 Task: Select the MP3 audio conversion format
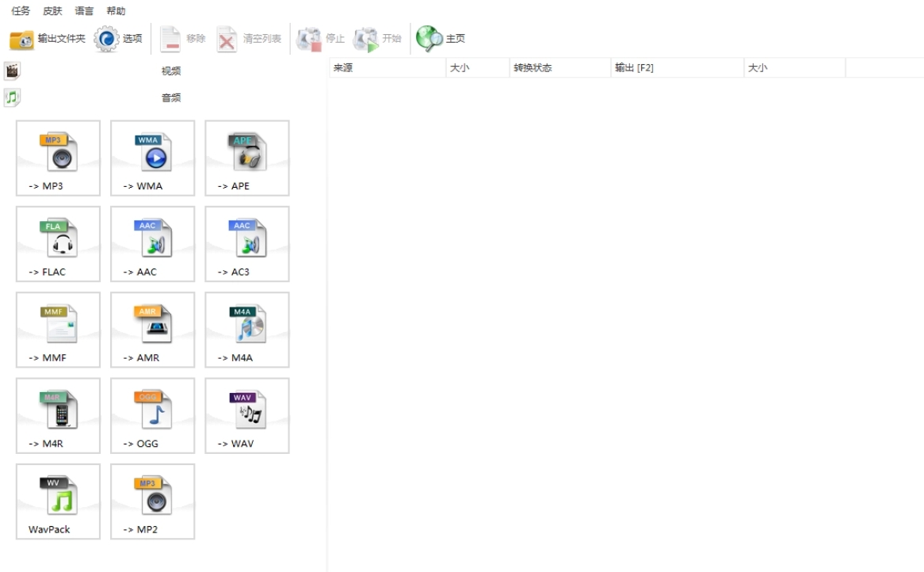[x=58, y=158]
